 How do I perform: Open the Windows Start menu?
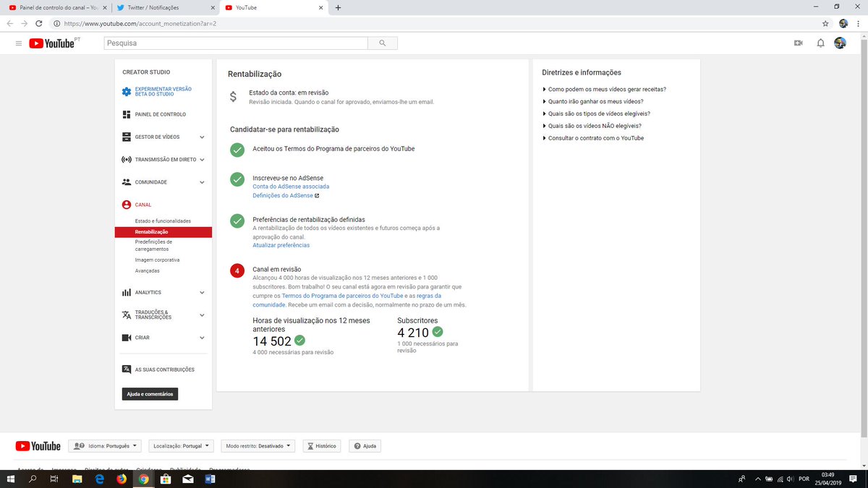point(10,479)
